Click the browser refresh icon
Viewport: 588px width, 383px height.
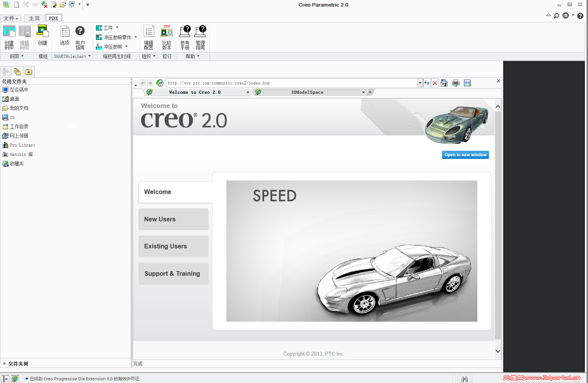pyautogui.click(x=427, y=83)
